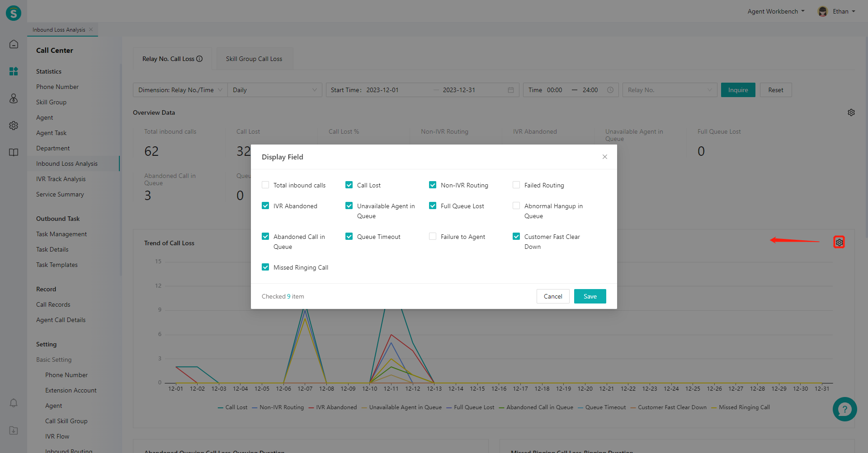Click clock icon in Time range field
The height and width of the screenshot is (453, 868).
coord(610,90)
